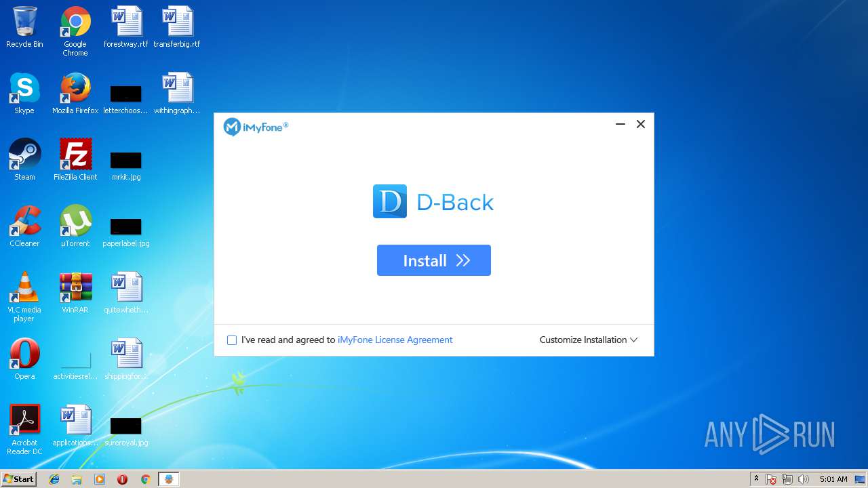The width and height of the screenshot is (868, 488).
Task: Open Windows Explorer from taskbar
Action: coord(77,479)
